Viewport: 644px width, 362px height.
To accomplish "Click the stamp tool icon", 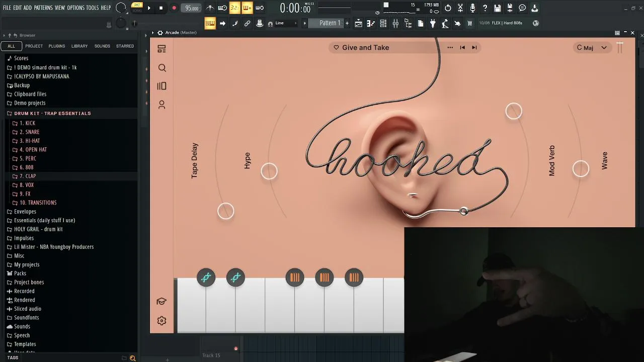I will 260,23.
